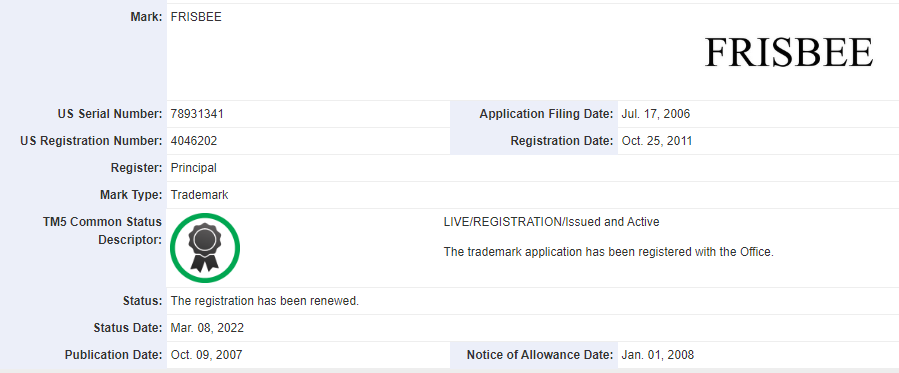This screenshot has height=373, width=899.
Task: Click the US Registration Number 4046202
Action: click(x=194, y=141)
